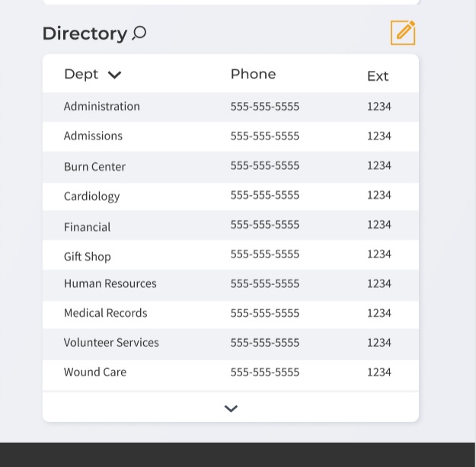Expand more rows with bottom chevron
This screenshot has height=467, width=476.
231,408
